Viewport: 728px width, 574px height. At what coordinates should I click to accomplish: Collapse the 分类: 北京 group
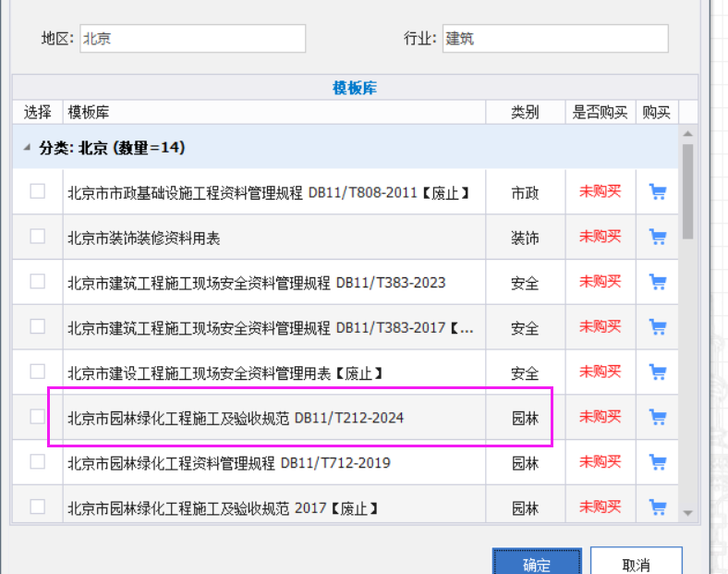click(x=27, y=148)
